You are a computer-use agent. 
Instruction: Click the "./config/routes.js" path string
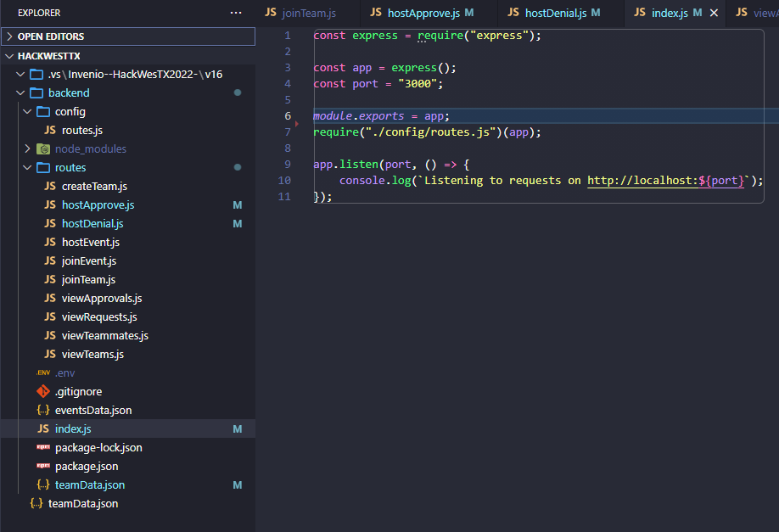(431, 132)
